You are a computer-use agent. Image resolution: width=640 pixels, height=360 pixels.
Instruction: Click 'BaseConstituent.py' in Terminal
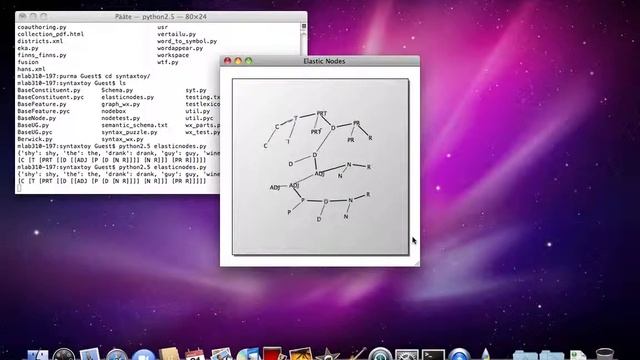pos(49,90)
